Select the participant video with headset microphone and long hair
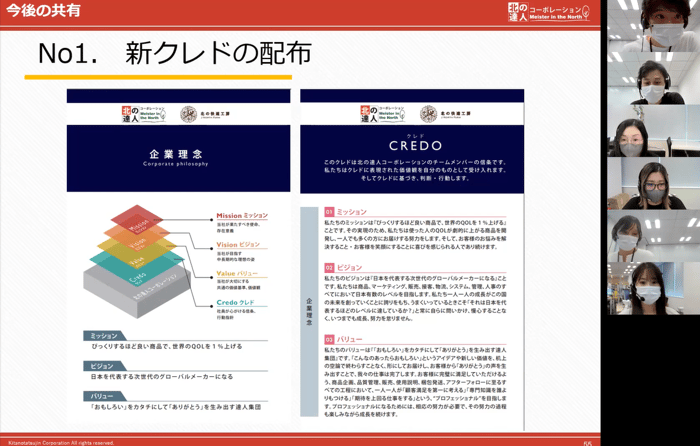700x446 pixels. pos(654,288)
